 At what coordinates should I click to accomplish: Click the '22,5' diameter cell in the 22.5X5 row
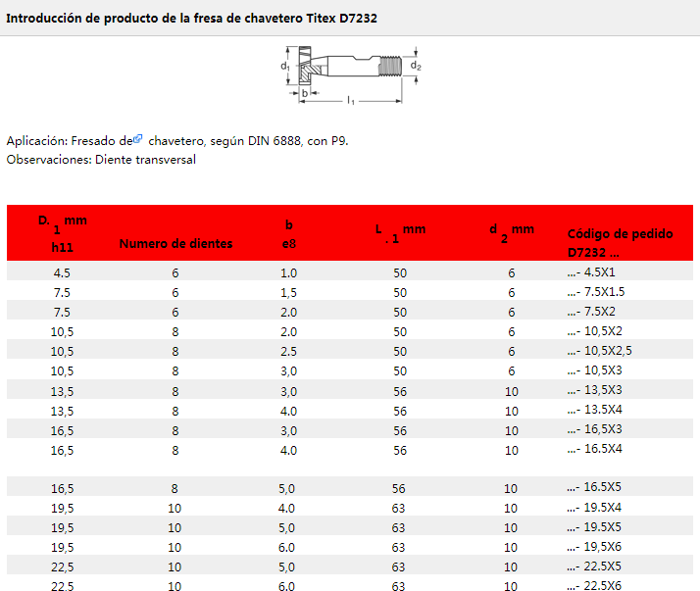pos(62,567)
